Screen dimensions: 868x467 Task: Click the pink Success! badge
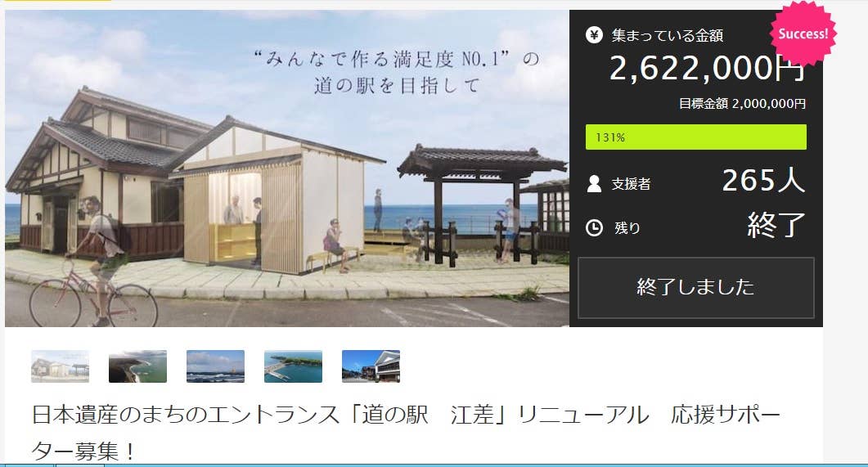pyautogui.click(x=803, y=34)
